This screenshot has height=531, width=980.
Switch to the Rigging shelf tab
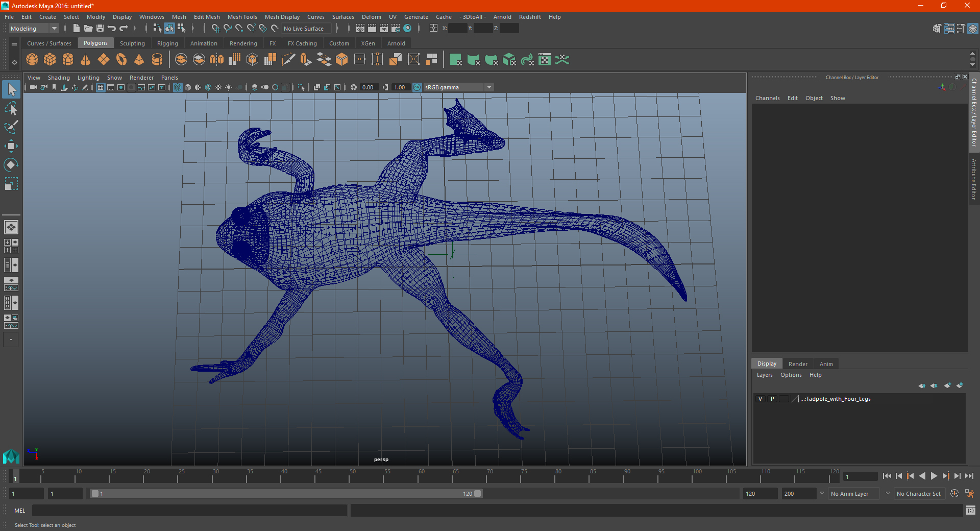point(167,43)
